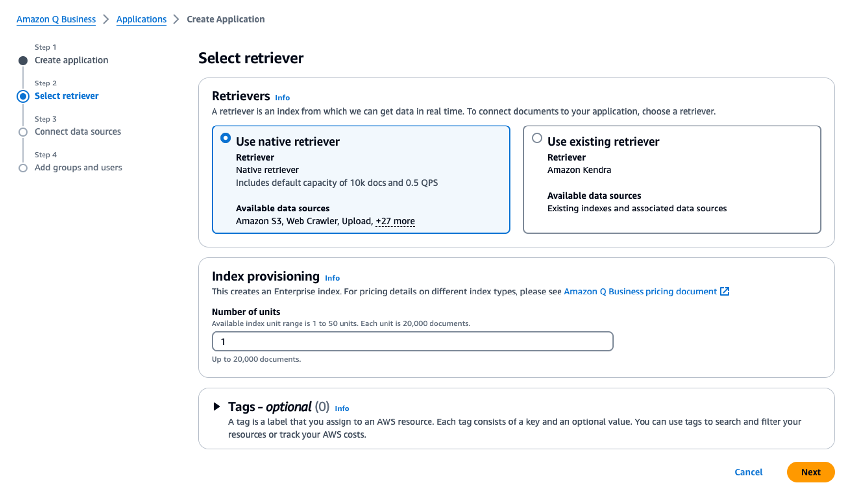Select the Use native retriever radio button

click(x=225, y=138)
